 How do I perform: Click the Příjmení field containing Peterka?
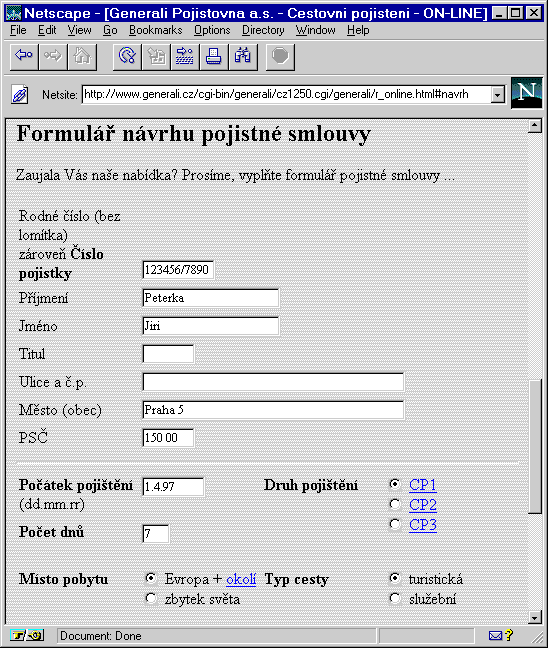click(211, 298)
